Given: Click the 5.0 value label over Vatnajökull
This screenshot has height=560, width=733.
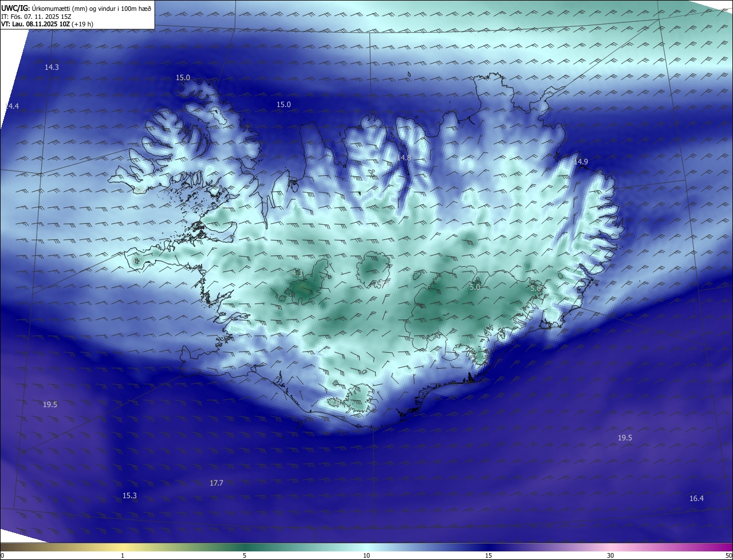Looking at the screenshot, I should coord(474,287).
